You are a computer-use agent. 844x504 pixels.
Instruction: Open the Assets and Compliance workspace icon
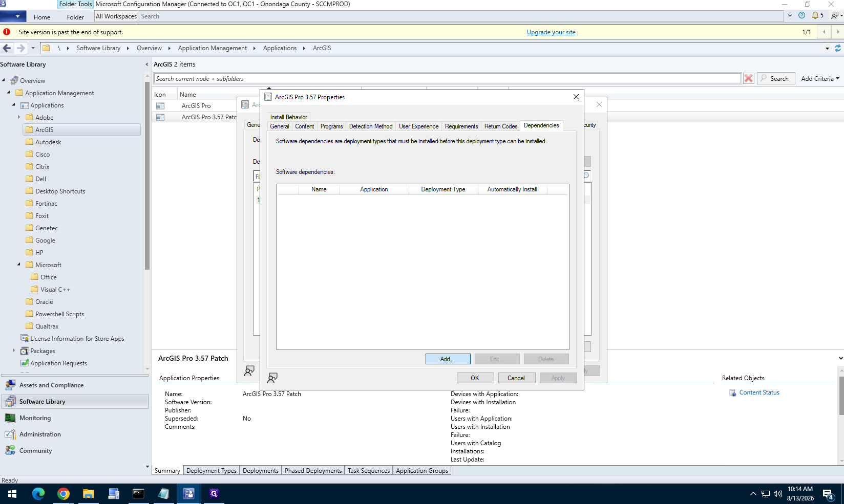coord(10,385)
